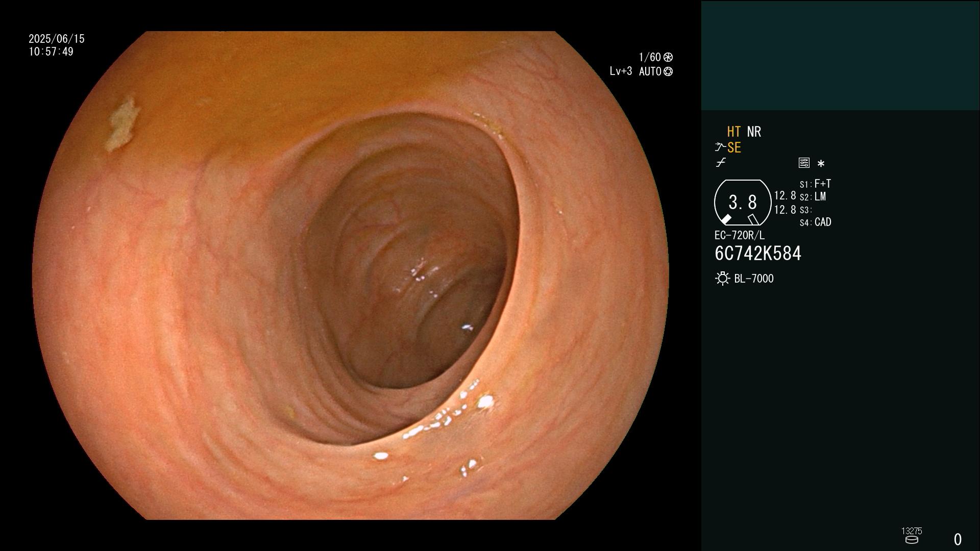980x551 pixels.
Task: Click the AUTO iris text
Action: [x=650, y=71]
